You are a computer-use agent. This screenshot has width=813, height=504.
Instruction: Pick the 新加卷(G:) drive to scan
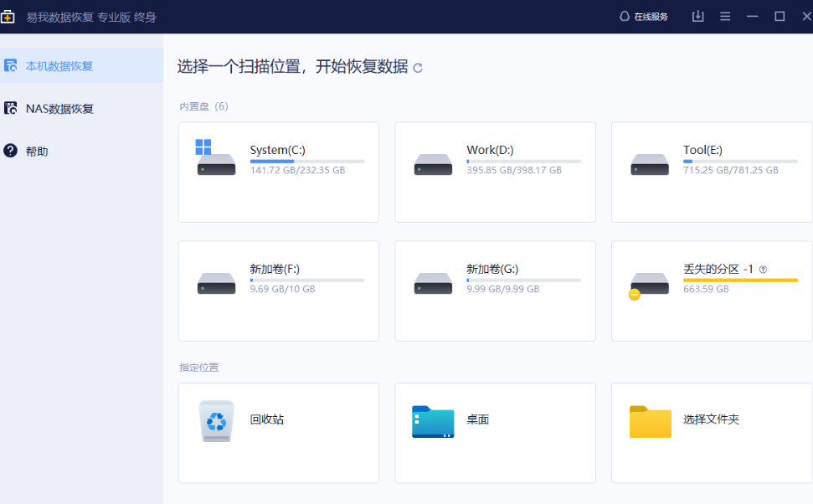tap(495, 291)
